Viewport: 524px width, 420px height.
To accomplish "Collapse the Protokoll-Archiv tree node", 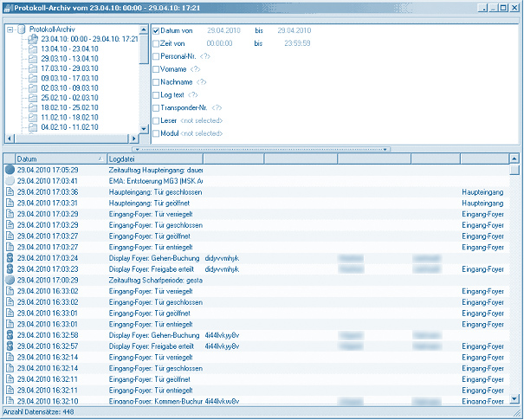I will coord(10,29).
